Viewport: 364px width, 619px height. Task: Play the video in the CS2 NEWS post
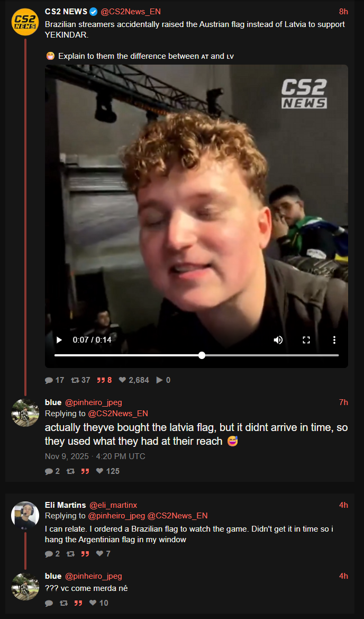click(x=59, y=340)
